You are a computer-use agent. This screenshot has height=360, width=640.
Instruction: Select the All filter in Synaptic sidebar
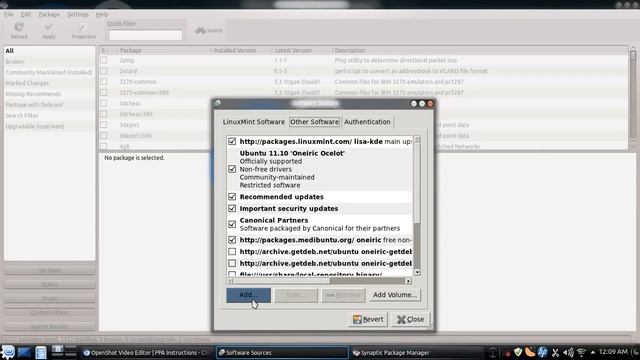click(x=49, y=51)
